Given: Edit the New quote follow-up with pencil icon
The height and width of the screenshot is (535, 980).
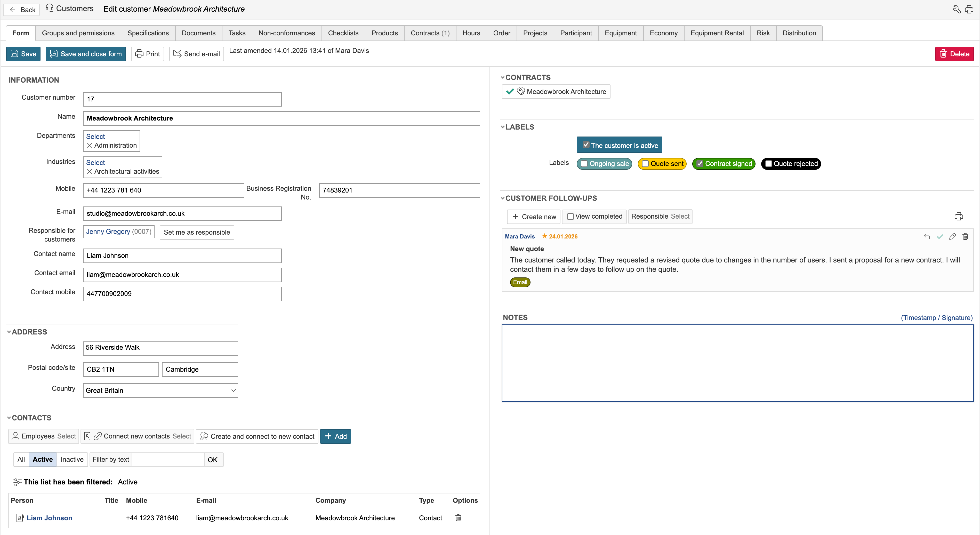Looking at the screenshot, I should point(952,237).
